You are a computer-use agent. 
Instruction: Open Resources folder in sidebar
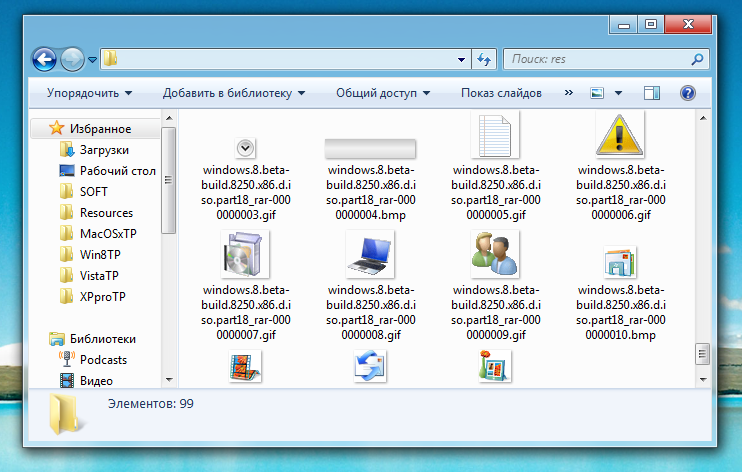(106, 213)
